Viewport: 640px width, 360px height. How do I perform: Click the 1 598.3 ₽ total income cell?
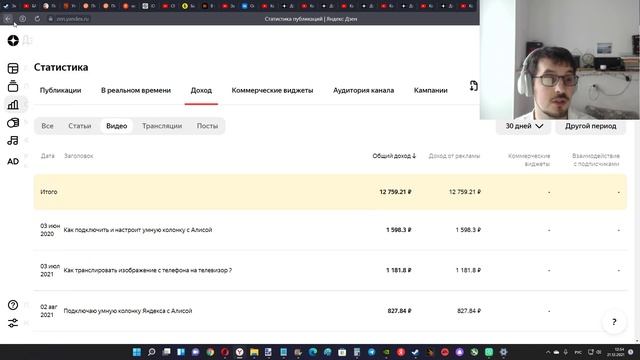pyautogui.click(x=398, y=230)
